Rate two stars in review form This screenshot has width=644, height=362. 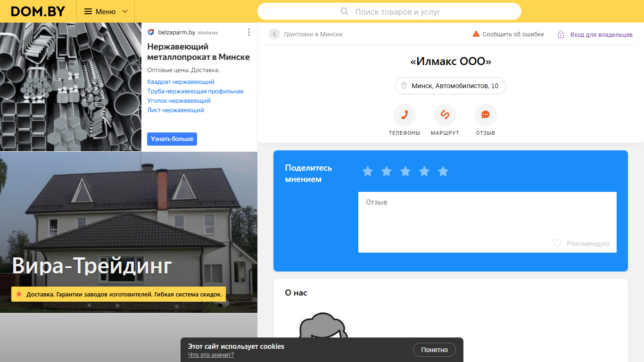coord(387,172)
